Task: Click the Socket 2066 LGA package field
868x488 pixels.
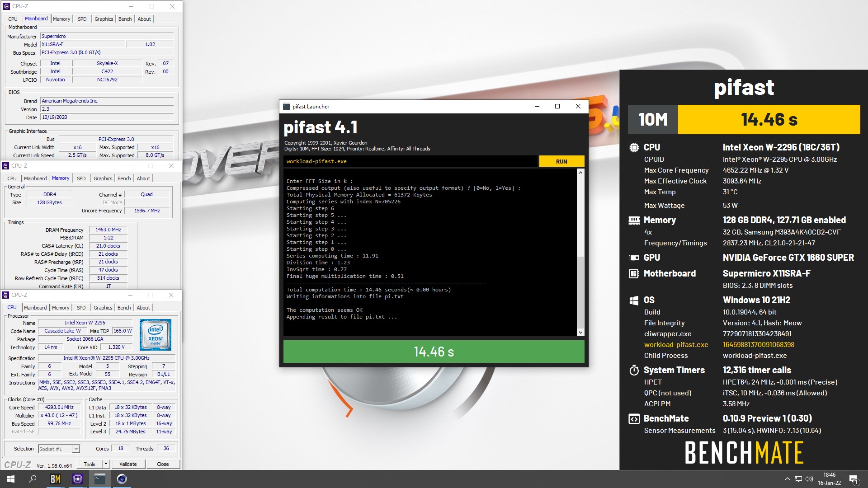Action: 85,339
